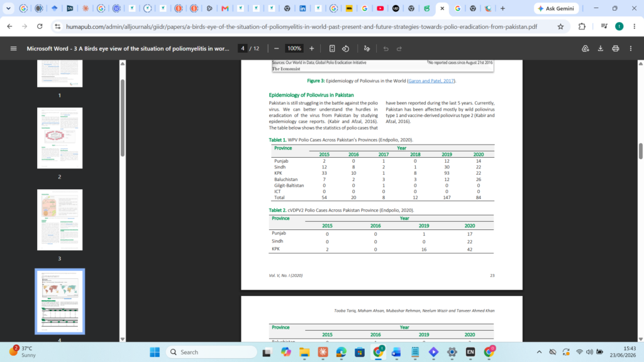Image resolution: width=644 pixels, height=362 pixels.
Task: Select page 2 thumbnail
Action: (x=60, y=138)
